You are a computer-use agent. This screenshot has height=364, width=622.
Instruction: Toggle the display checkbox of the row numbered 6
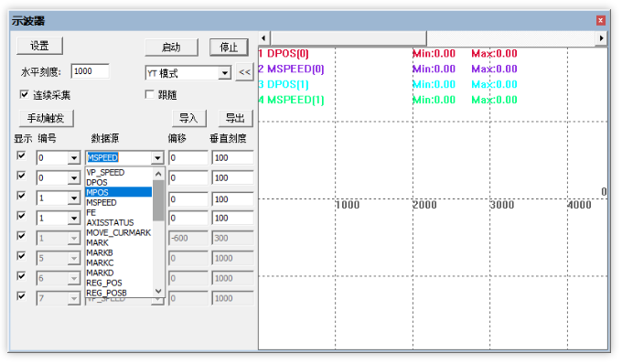[x=21, y=276]
